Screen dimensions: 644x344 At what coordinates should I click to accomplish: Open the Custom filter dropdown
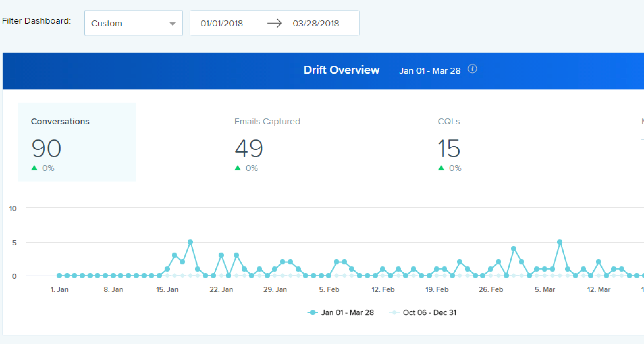tap(133, 23)
